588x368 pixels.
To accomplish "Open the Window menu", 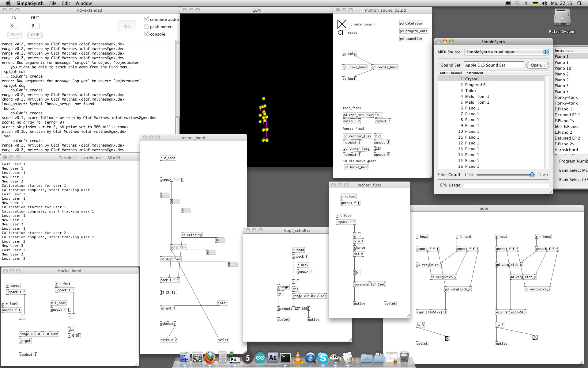I will tap(84, 3).
